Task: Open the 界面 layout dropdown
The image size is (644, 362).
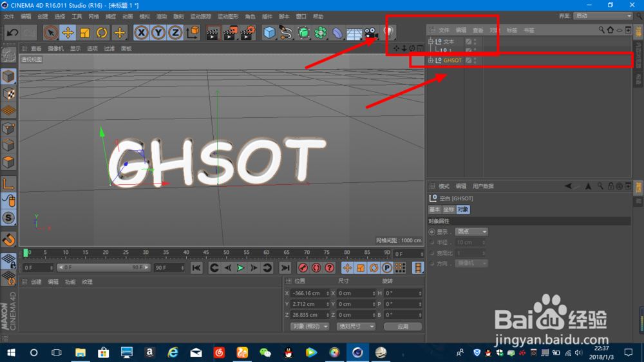Action: [x=603, y=15]
